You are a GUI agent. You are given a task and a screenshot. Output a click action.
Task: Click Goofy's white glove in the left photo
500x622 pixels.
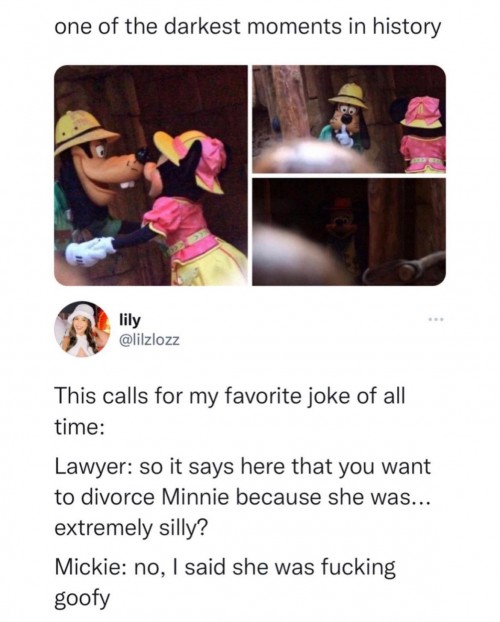coord(90,251)
